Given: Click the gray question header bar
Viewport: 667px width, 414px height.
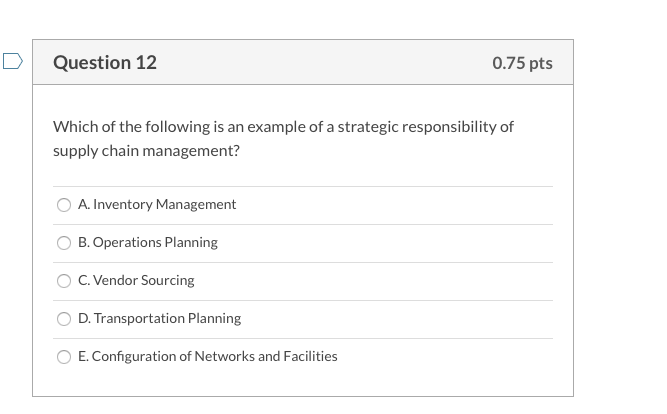Looking at the screenshot, I should click(x=320, y=63).
